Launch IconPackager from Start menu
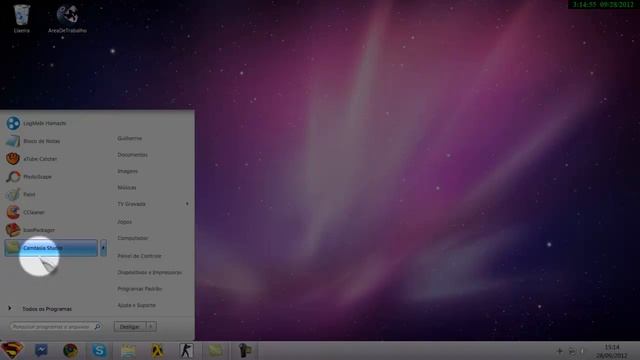Viewport: 640px width, 360px height. [51, 230]
